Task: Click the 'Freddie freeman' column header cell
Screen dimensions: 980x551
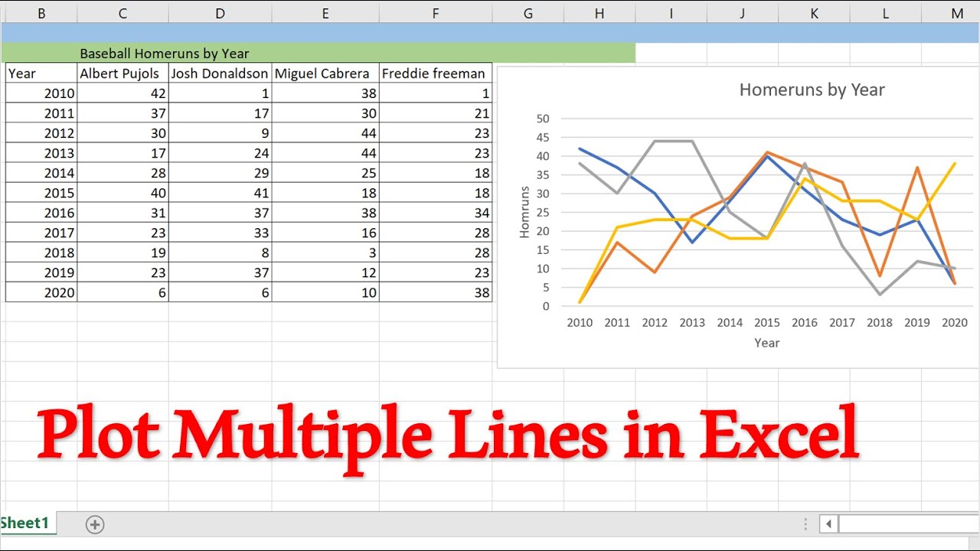Action: pos(435,73)
